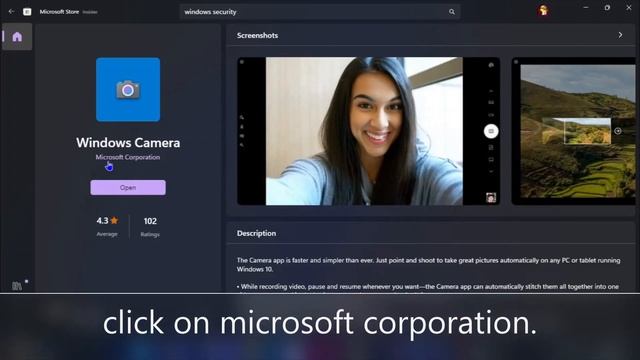This screenshot has width=640, height=360.
Task: Minimize the Microsoft Store window
Action: click(586, 8)
